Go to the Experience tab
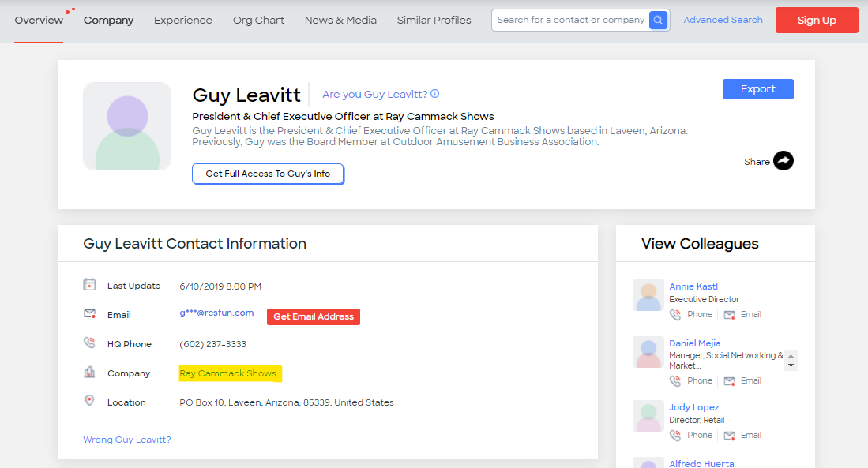 click(x=183, y=21)
